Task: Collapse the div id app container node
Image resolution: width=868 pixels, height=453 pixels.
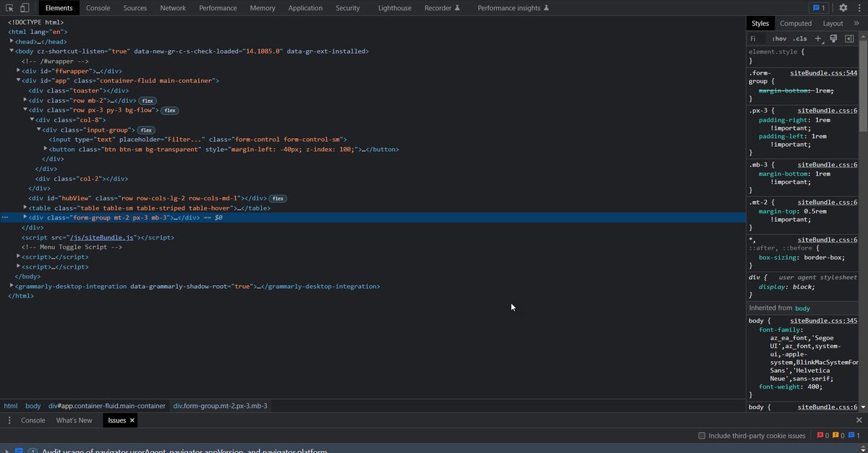Action: [19, 81]
